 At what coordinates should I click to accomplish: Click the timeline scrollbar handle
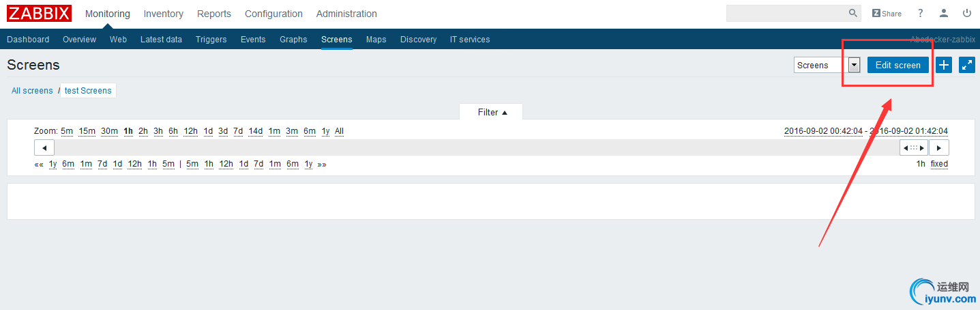click(914, 147)
